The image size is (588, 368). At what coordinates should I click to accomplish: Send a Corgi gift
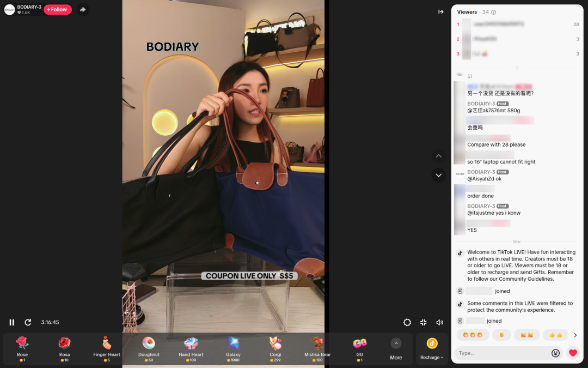tap(275, 349)
